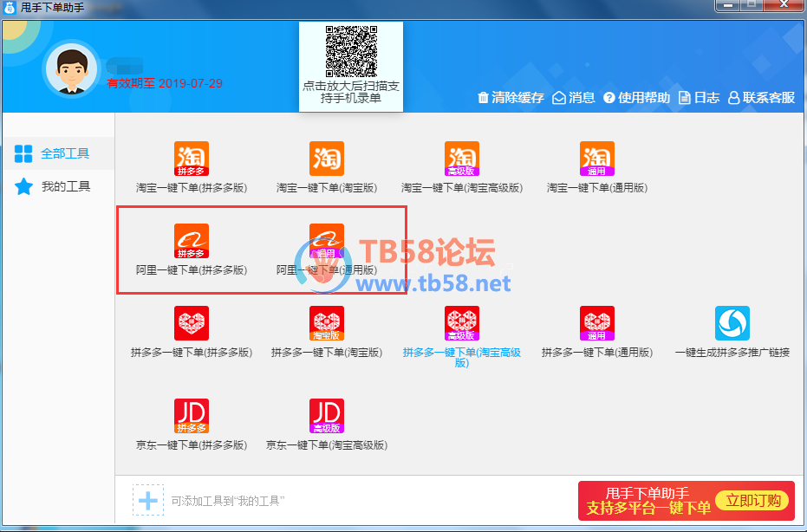
Task: Click the user avatar picture
Action: tap(72, 70)
